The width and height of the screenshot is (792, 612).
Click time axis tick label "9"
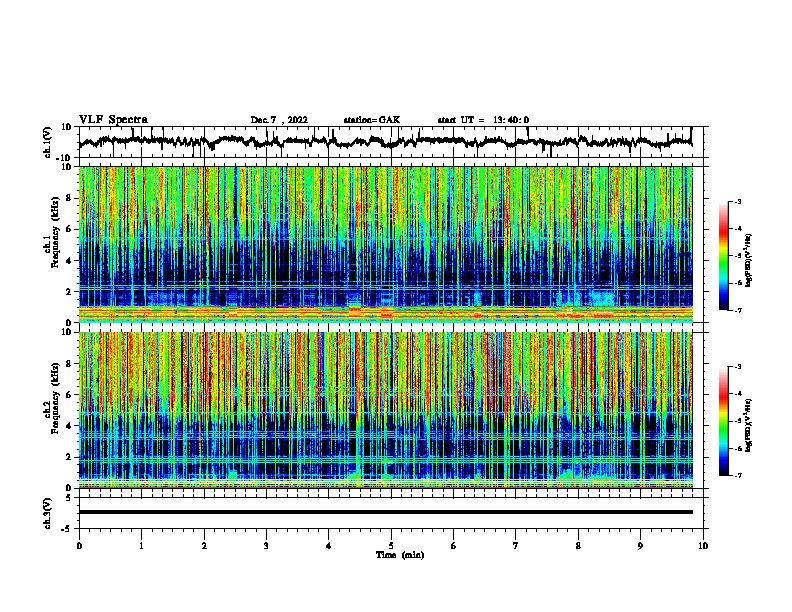[x=640, y=546]
